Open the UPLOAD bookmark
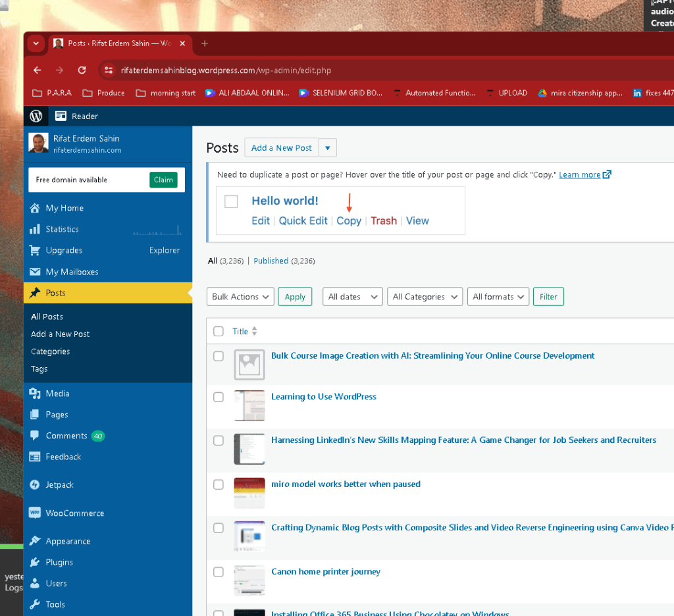 (x=507, y=93)
